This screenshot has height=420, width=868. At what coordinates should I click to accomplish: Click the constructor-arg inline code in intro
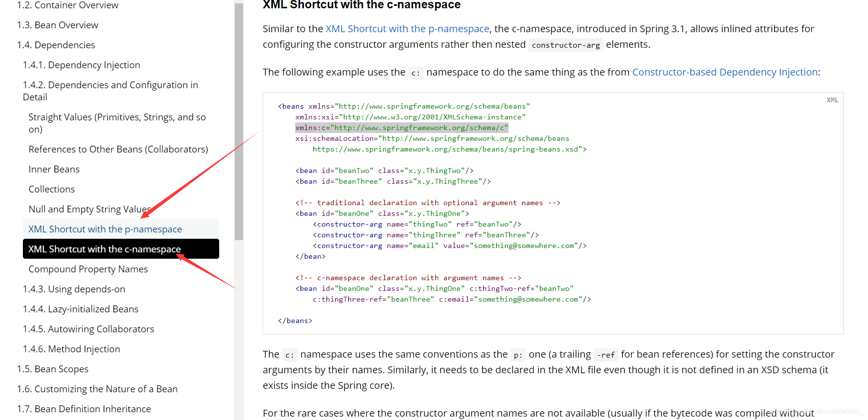coord(566,45)
